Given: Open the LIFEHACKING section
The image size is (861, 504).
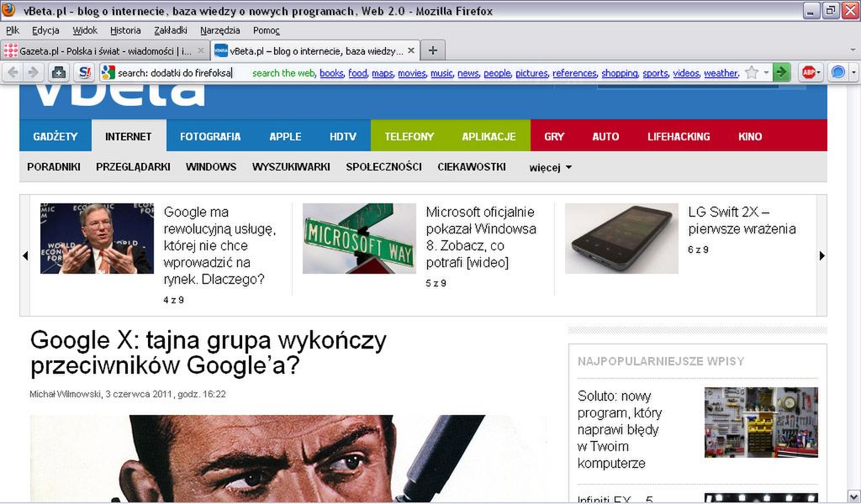Looking at the screenshot, I should point(679,136).
